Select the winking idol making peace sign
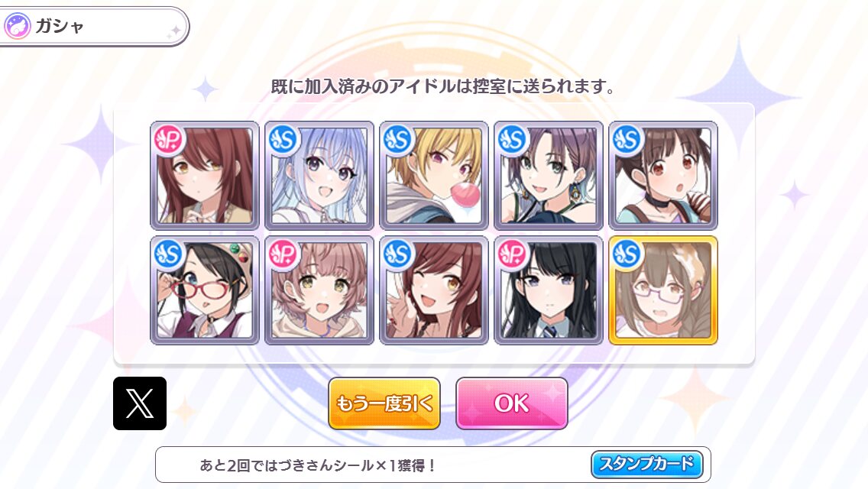Screen dimensions: 868x489 [434, 290]
